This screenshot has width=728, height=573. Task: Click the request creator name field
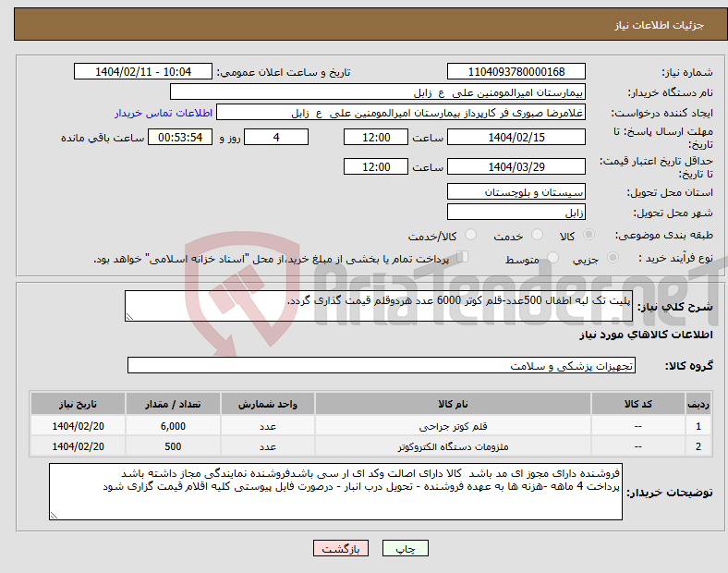(x=401, y=113)
